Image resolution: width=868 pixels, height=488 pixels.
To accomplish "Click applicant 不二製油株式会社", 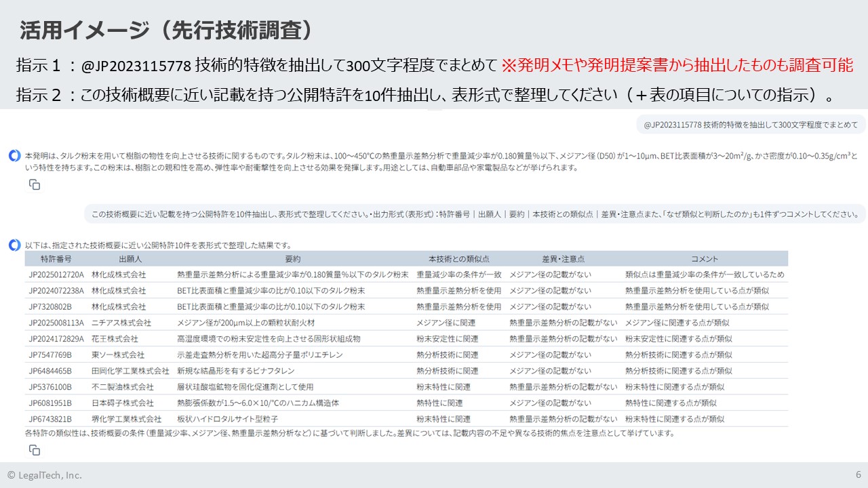I will pos(122,386).
